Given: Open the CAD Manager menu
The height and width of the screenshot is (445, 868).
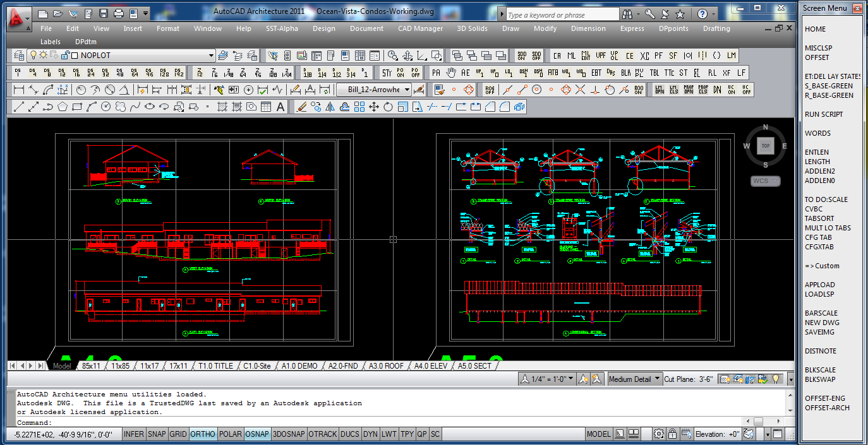Looking at the screenshot, I should [420, 28].
